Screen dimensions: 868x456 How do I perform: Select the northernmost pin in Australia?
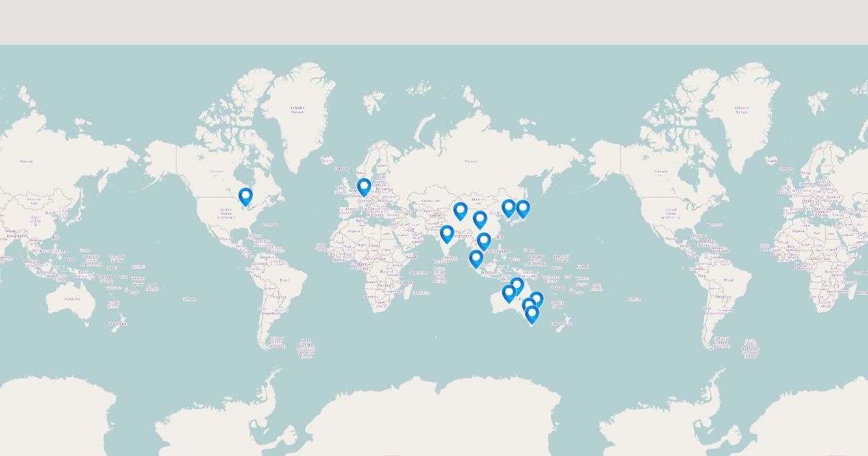(516, 287)
